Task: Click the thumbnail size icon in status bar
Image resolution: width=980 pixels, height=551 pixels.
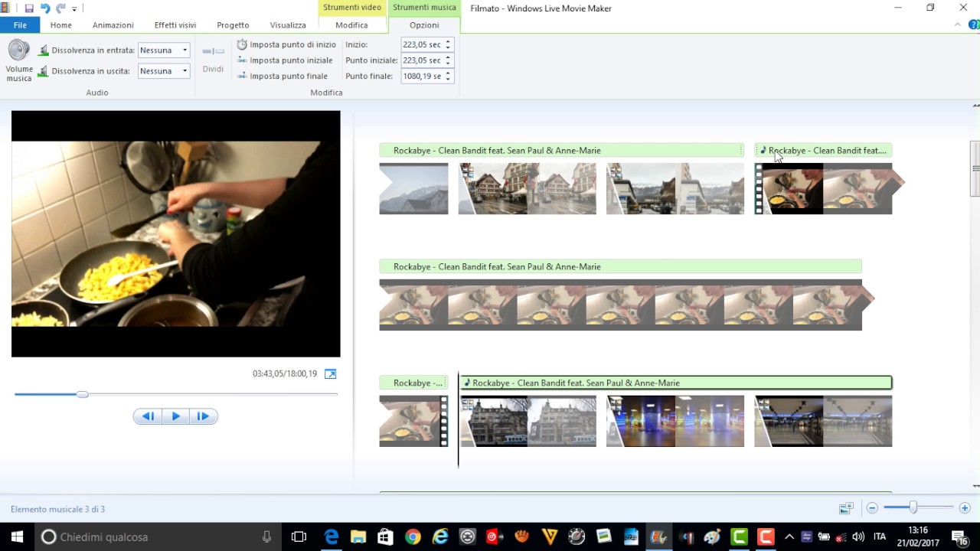Action: (846, 508)
